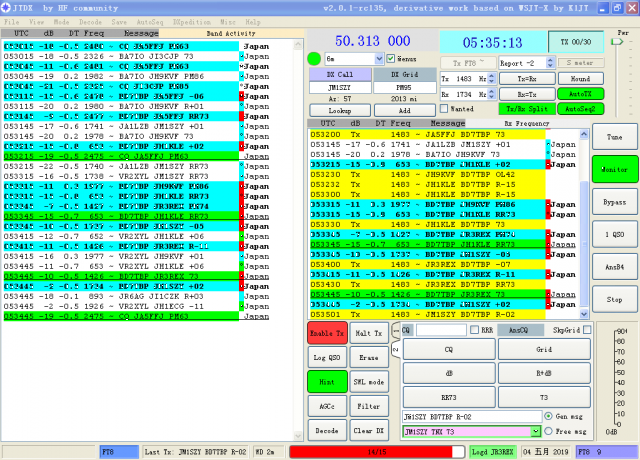The width and height of the screenshot is (640, 460).
Task: Click the Tune button
Action: (615, 137)
